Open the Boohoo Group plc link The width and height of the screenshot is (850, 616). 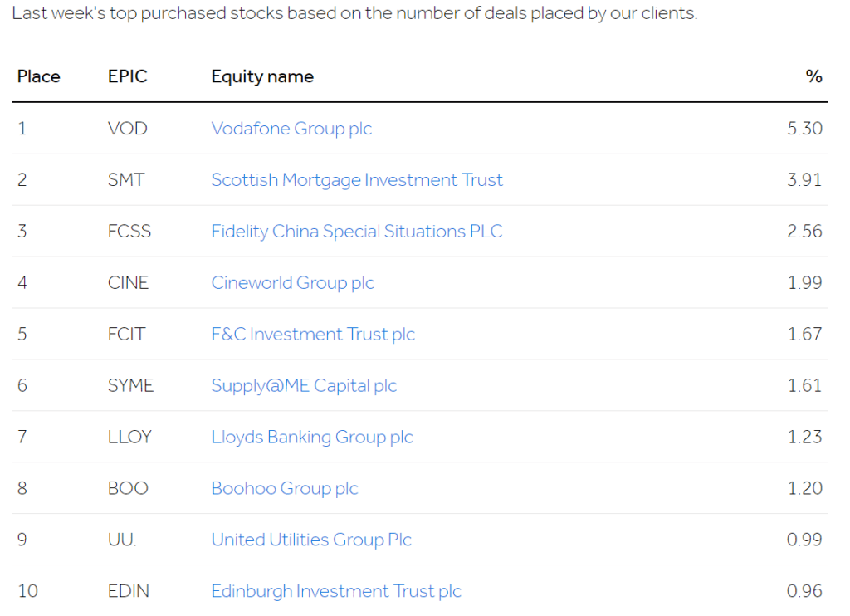pyautogui.click(x=285, y=489)
